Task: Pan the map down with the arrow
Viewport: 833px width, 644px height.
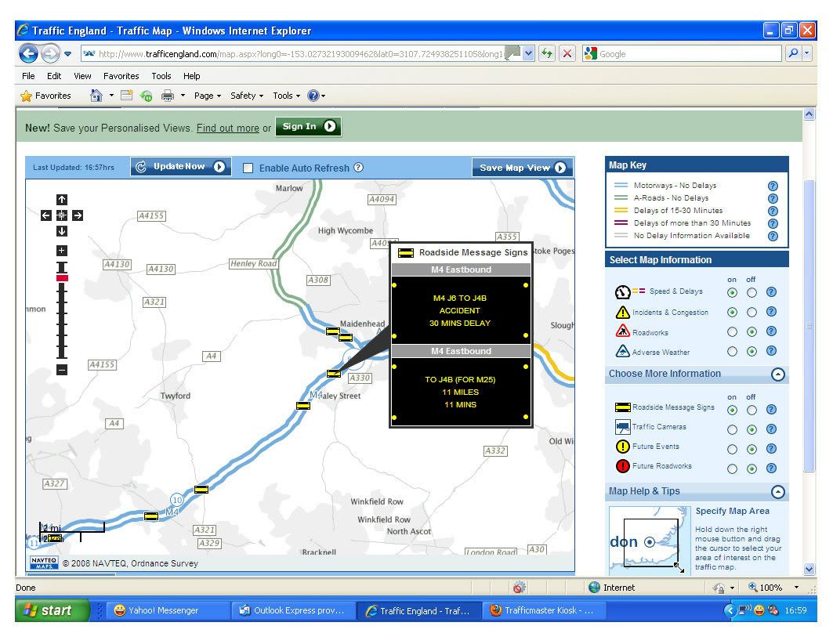Action: point(62,231)
